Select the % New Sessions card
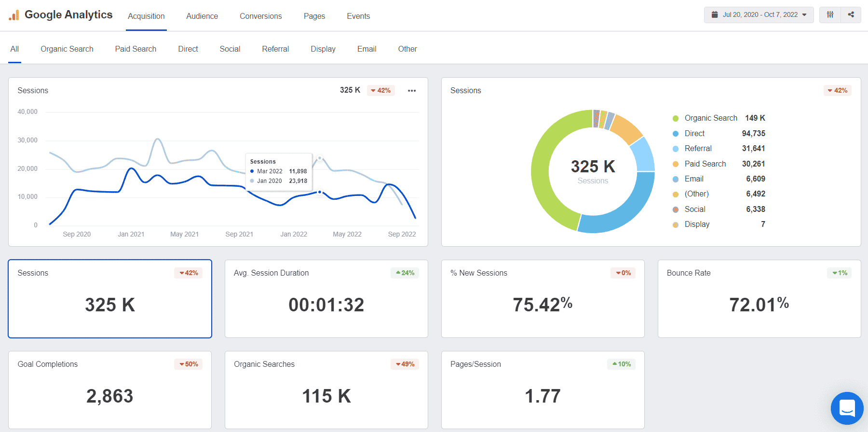This screenshot has width=868, height=432. (543, 299)
